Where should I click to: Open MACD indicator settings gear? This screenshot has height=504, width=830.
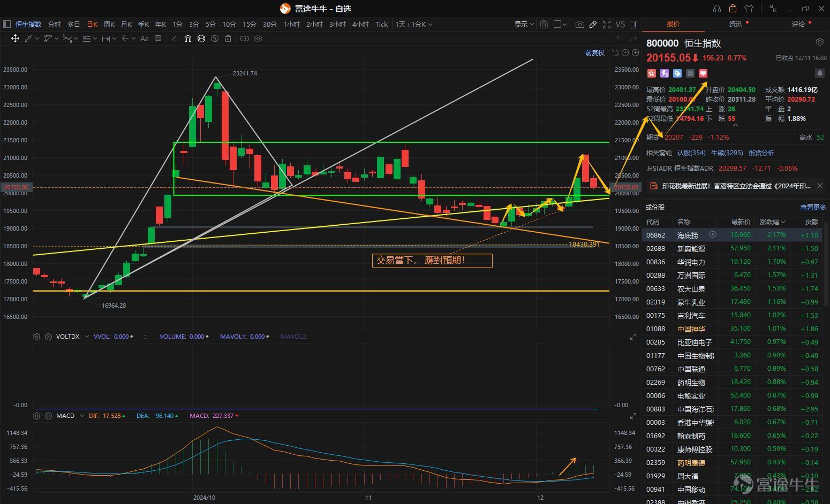[x=36, y=416]
